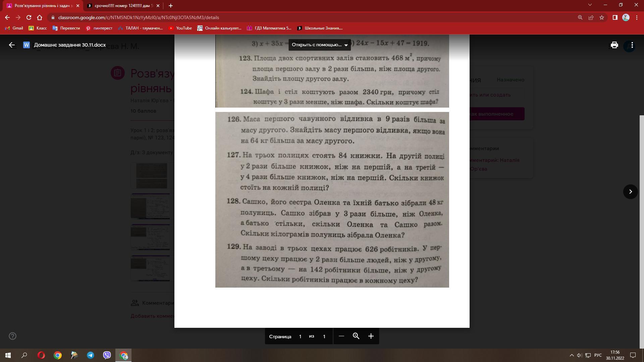The height and width of the screenshot is (362, 644).
Task: Click the page number field
Action: (x=300, y=337)
